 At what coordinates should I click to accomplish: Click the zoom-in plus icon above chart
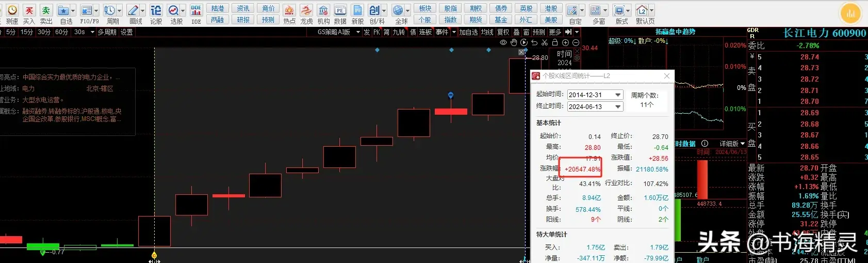[565, 43]
